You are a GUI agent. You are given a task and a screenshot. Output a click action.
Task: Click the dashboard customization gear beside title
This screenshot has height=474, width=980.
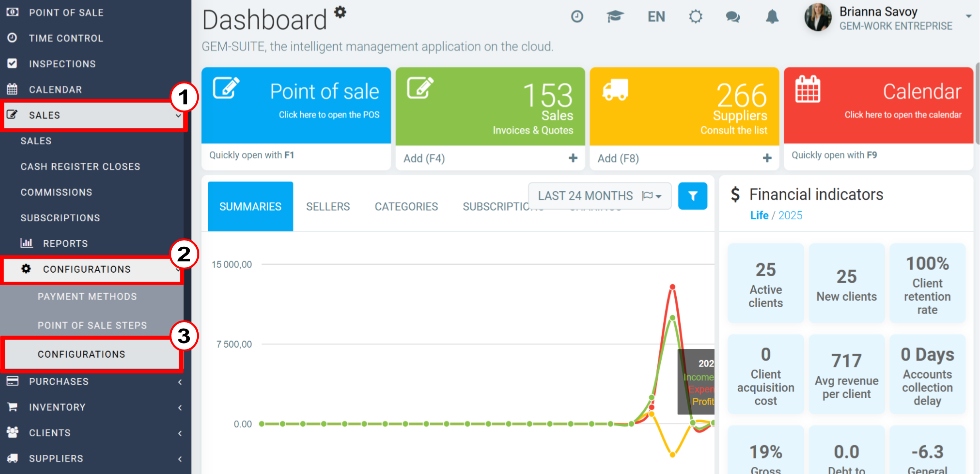tap(340, 11)
